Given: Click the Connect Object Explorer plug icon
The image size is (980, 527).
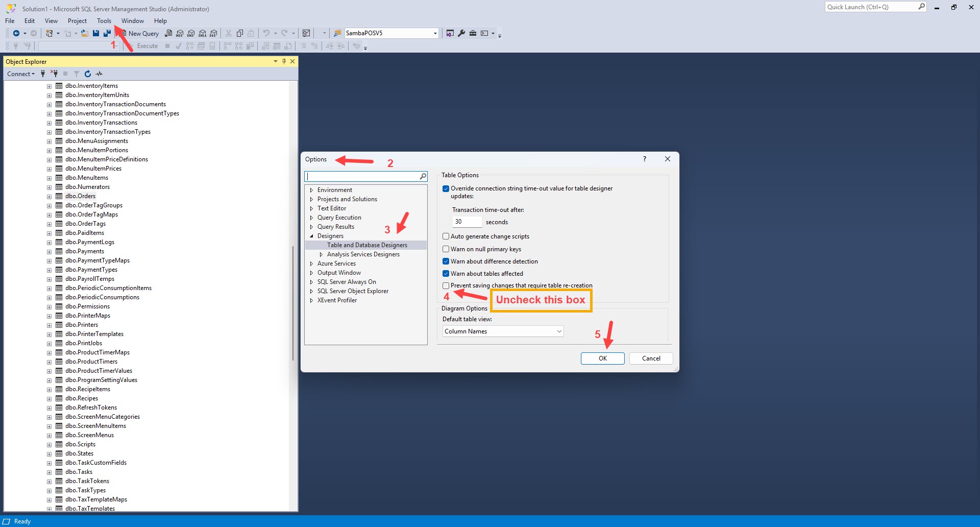Looking at the screenshot, I should [43, 74].
